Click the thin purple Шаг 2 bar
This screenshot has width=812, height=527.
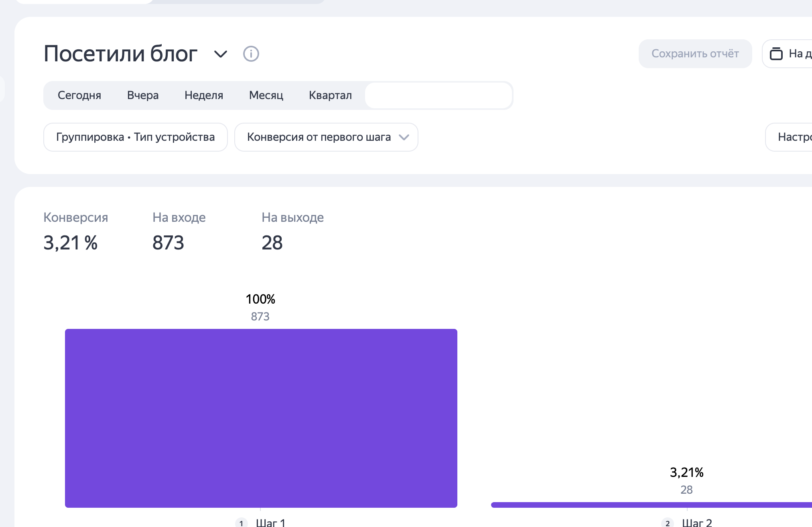[x=650, y=505]
